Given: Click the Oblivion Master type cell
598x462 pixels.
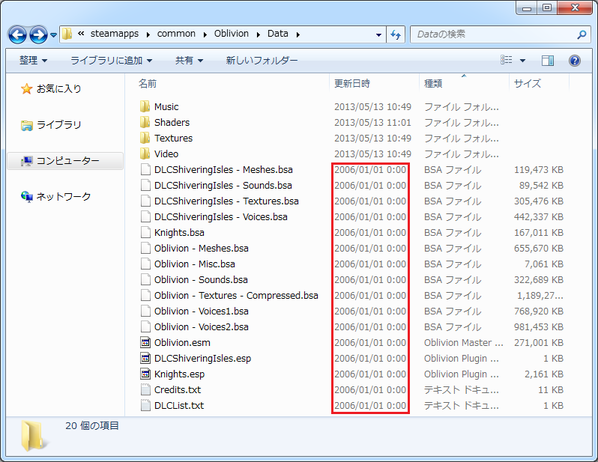Looking at the screenshot, I should pos(463,343).
